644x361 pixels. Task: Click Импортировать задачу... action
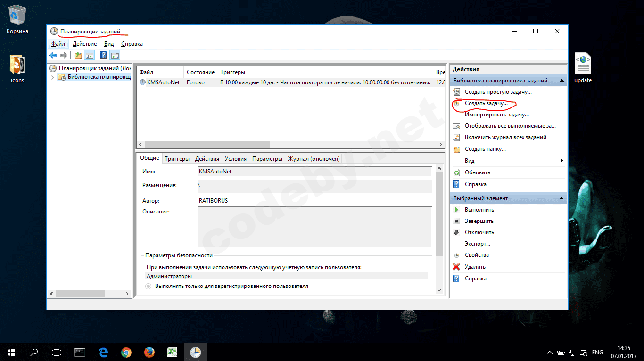[496, 115]
